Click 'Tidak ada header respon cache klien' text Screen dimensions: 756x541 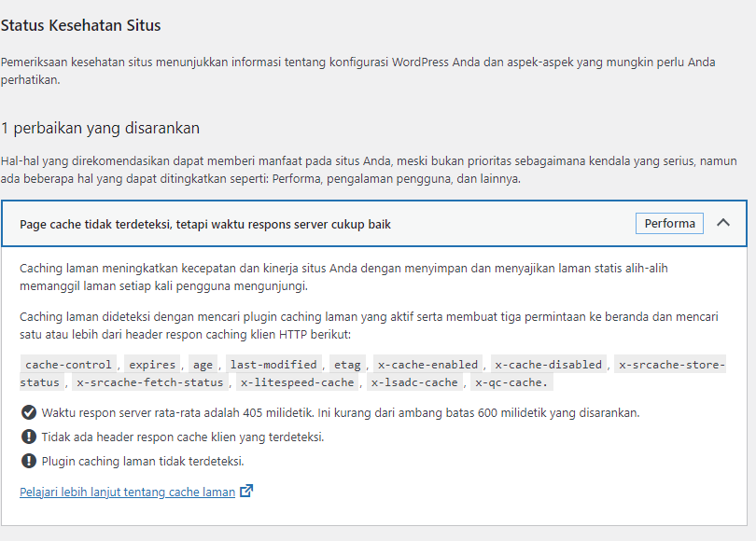click(x=183, y=437)
